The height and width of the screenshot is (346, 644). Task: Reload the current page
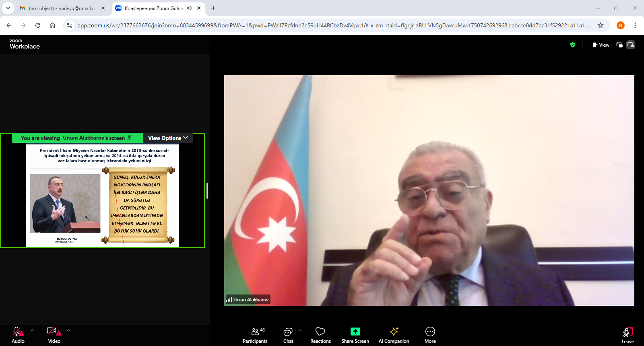point(38,25)
